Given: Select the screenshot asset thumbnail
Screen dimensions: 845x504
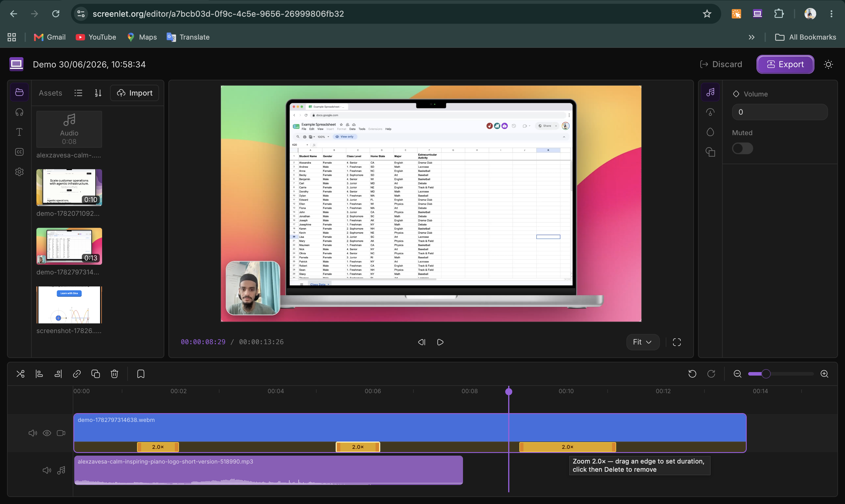Looking at the screenshot, I should point(69,305).
